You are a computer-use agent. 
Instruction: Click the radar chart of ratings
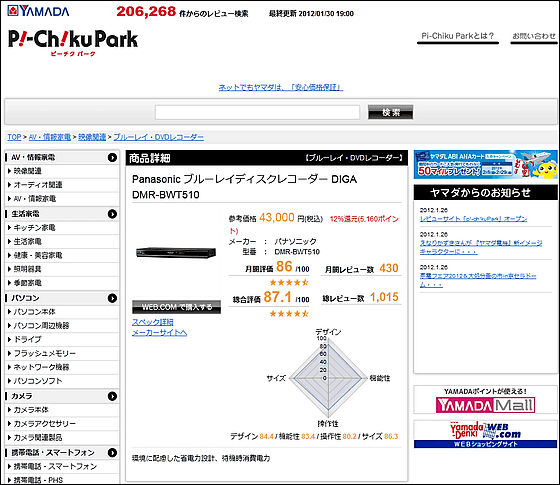coord(328,378)
